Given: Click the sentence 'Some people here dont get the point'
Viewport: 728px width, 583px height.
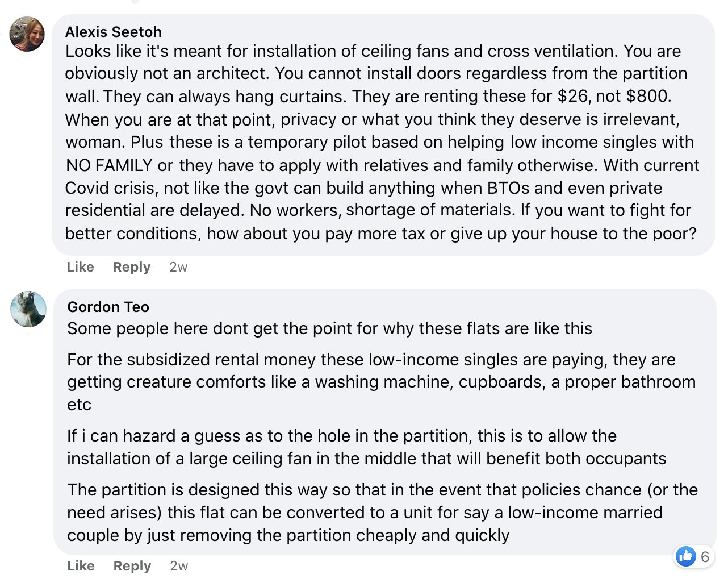Looking at the screenshot, I should point(329,328).
